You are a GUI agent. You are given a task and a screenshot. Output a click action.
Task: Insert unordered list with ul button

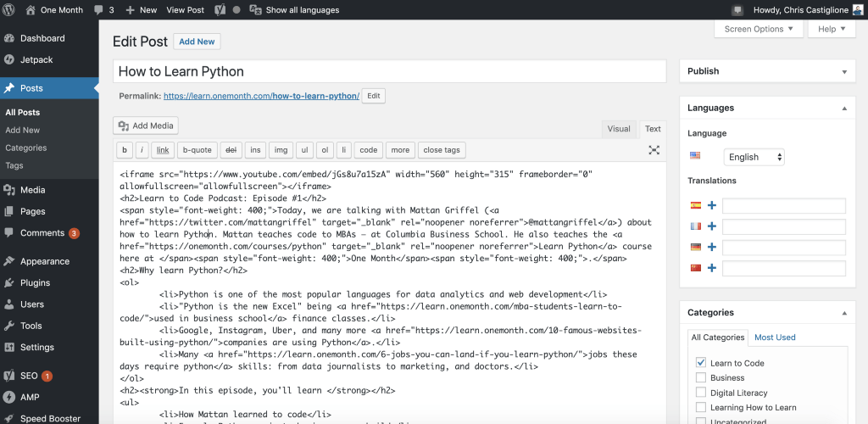click(x=304, y=150)
